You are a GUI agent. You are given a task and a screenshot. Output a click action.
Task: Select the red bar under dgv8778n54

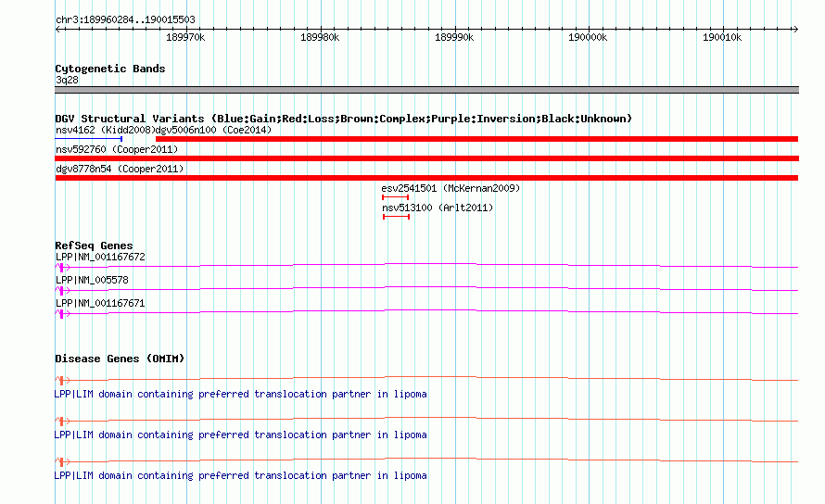point(426,178)
